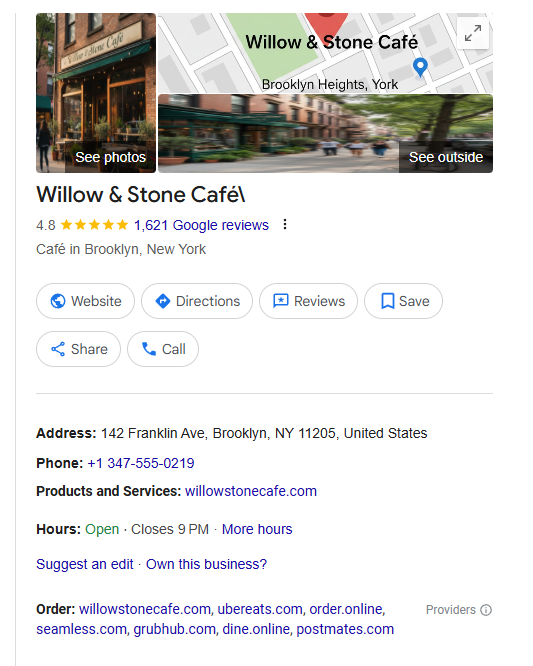Open the Reviews button
533x666 pixels.
[308, 301]
